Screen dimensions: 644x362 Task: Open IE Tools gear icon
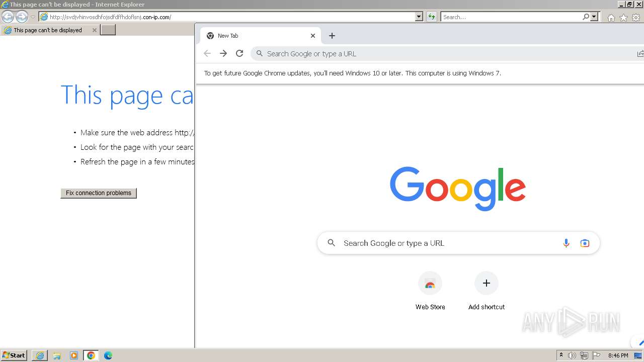636,18
